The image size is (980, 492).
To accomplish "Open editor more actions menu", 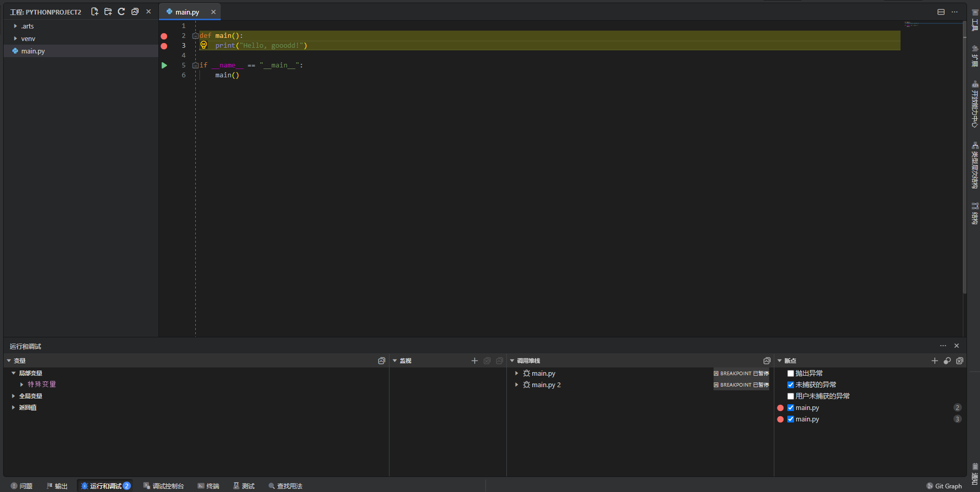I will 955,12.
